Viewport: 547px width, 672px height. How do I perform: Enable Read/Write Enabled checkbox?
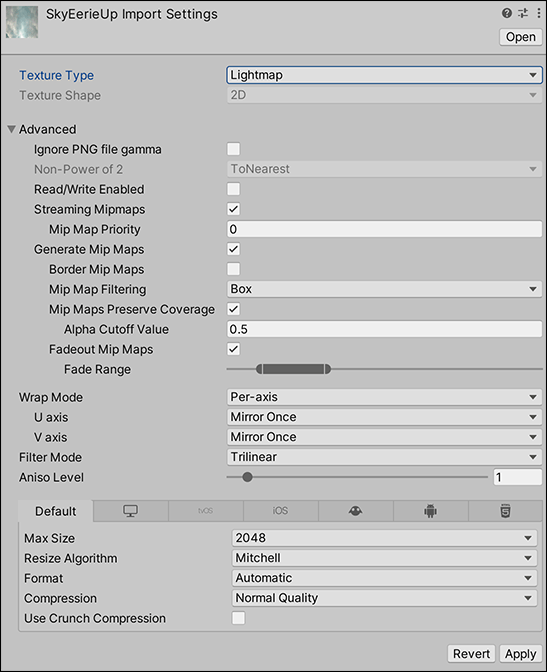pos(234,189)
